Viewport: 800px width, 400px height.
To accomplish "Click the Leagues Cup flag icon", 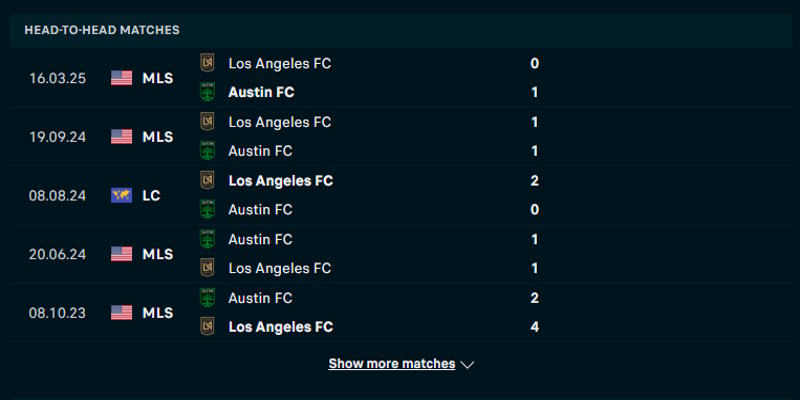I will 121,195.
